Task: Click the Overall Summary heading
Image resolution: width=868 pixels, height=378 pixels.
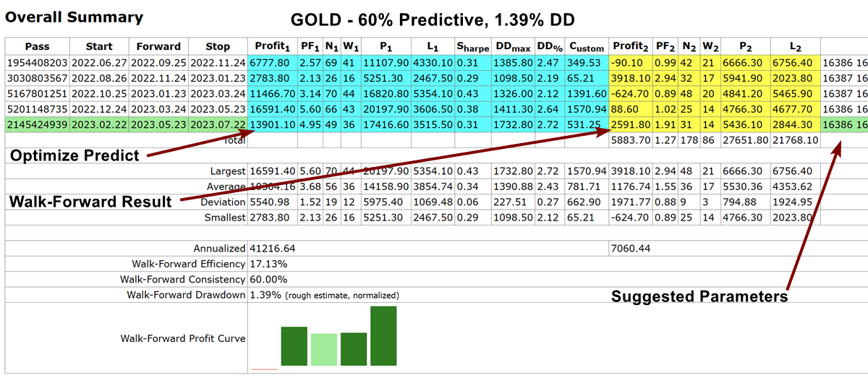Action: (x=75, y=17)
